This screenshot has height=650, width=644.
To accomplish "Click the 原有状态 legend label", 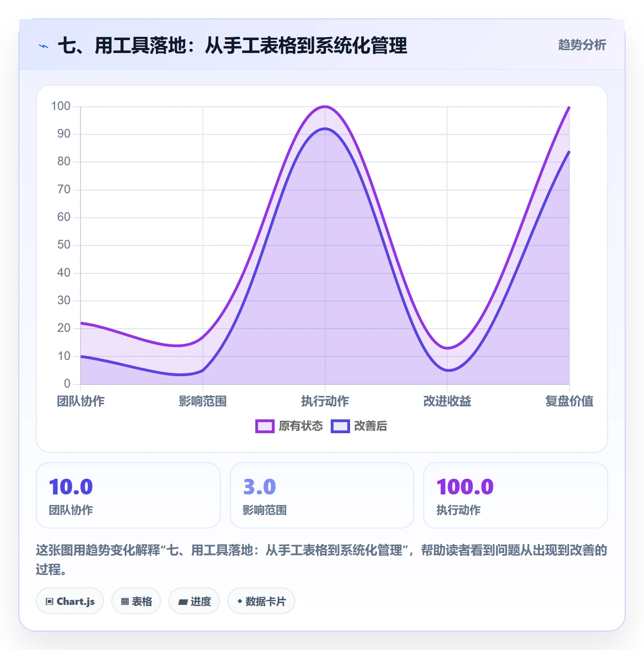I will [x=301, y=426].
